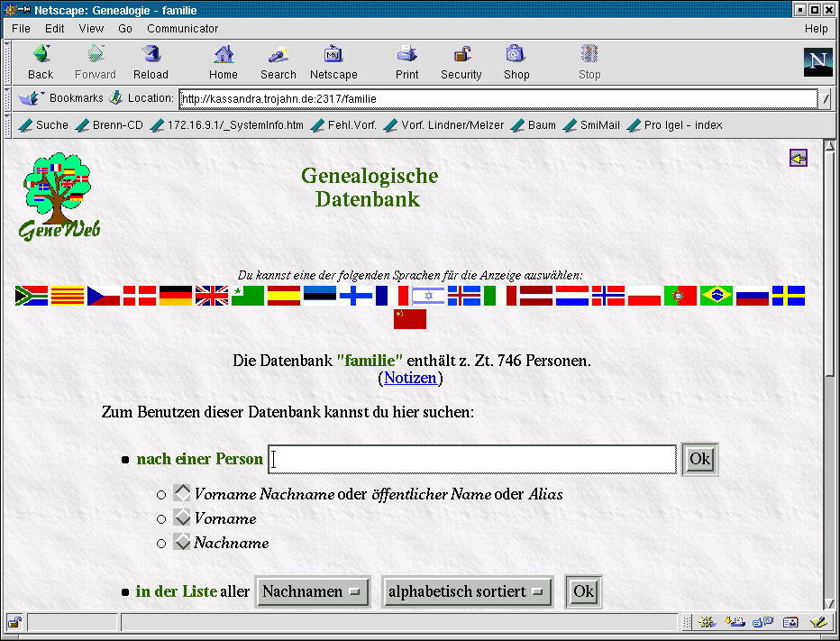840x641 pixels.
Task: Select the Norwegian flag language
Action: (x=608, y=296)
